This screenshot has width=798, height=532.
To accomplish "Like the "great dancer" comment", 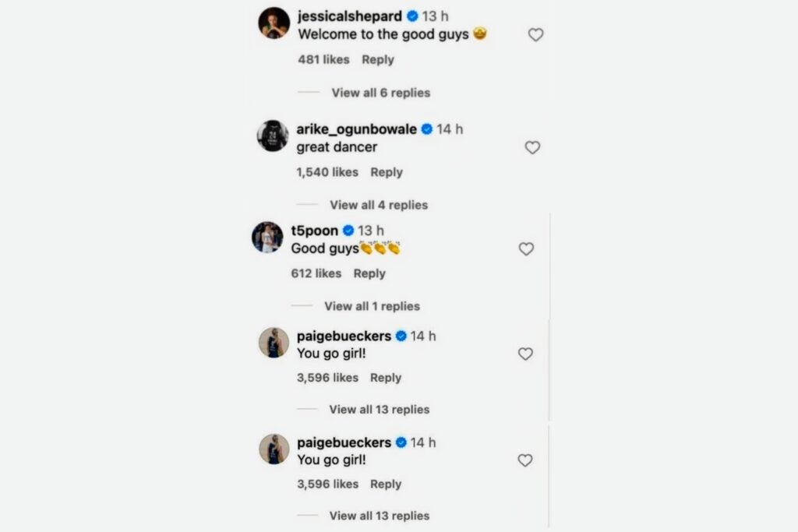I will pyautogui.click(x=532, y=148).
